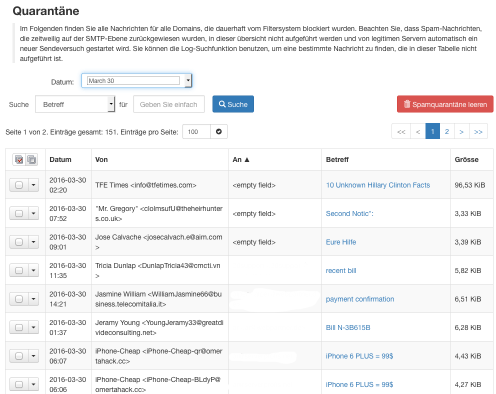Open row actions dropdown for iPhone-Cheap 06:07
Image resolution: width=496 pixels, height=394 pixels.
[33, 356]
